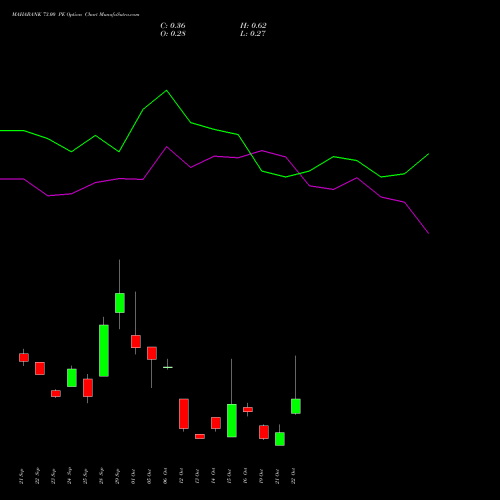Click the 05 Oct date label

(x=150, y=476)
